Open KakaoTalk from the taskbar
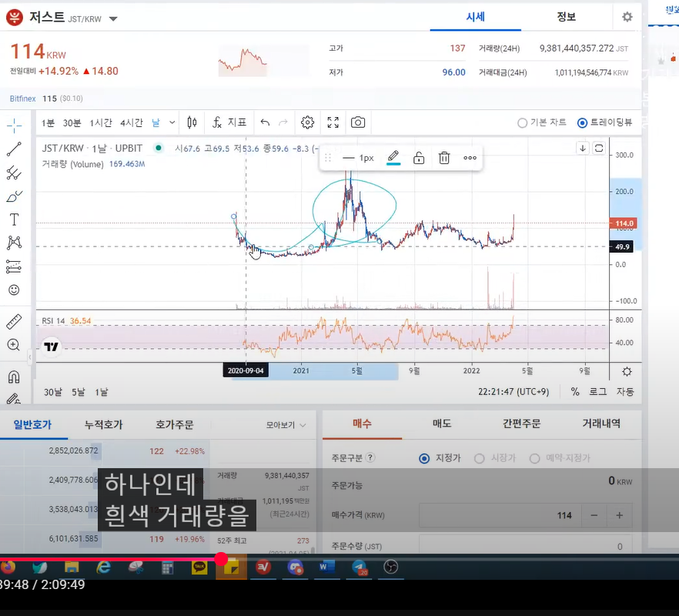Image resolution: width=679 pixels, height=616 pixels. click(x=199, y=567)
